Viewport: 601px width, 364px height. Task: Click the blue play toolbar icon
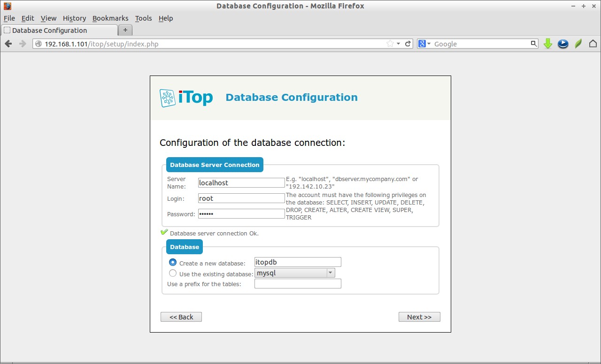563,44
